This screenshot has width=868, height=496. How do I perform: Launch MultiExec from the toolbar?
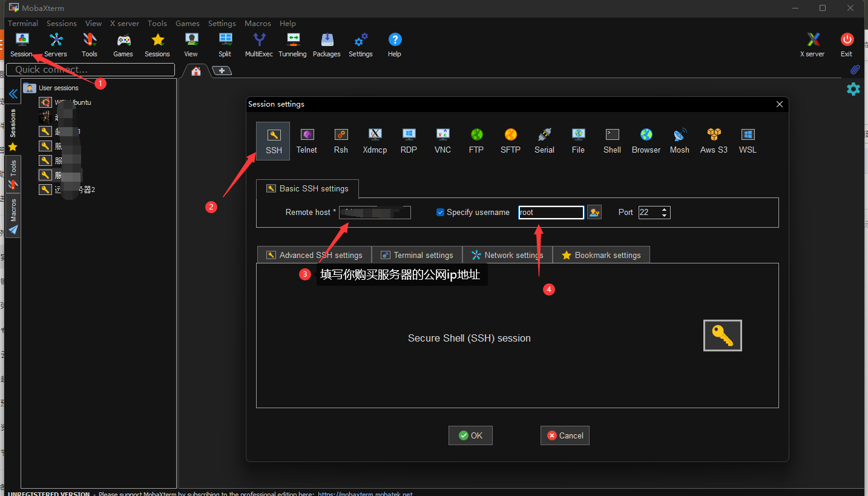[259, 45]
